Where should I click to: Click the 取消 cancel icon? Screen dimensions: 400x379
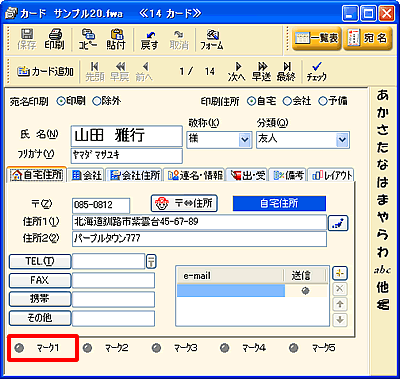(179, 39)
